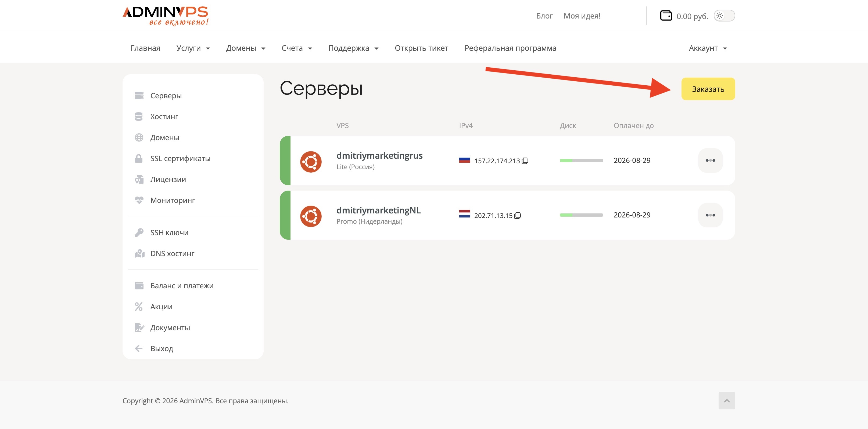This screenshot has height=429, width=868.
Task: Click the Ubuntu icon for dmitriymarketingrus
Action: click(311, 162)
